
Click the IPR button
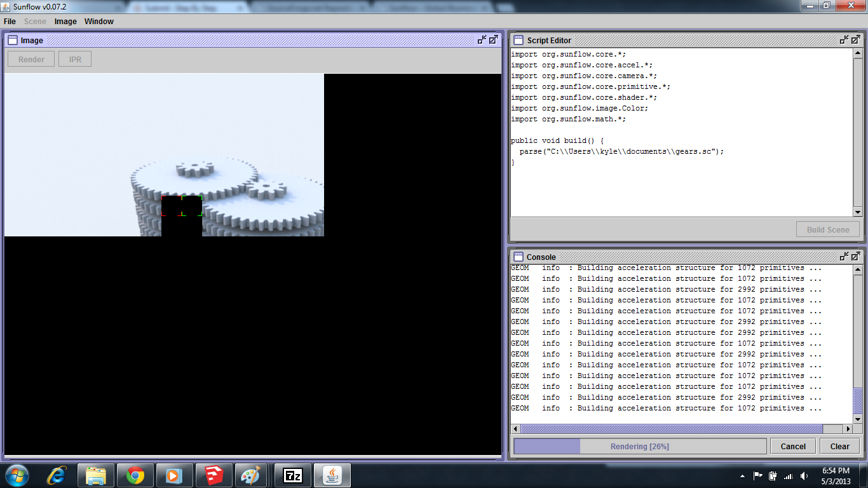pos(75,59)
